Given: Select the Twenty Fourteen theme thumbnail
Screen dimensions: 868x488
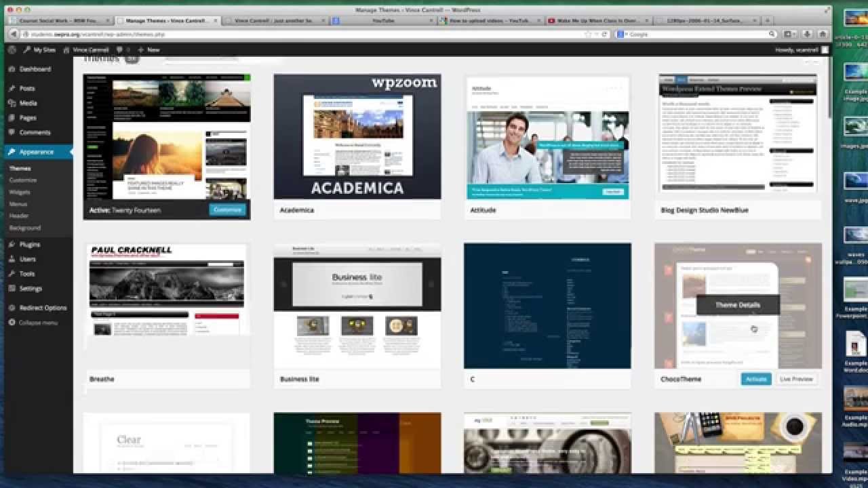Looking at the screenshot, I should point(167,136).
